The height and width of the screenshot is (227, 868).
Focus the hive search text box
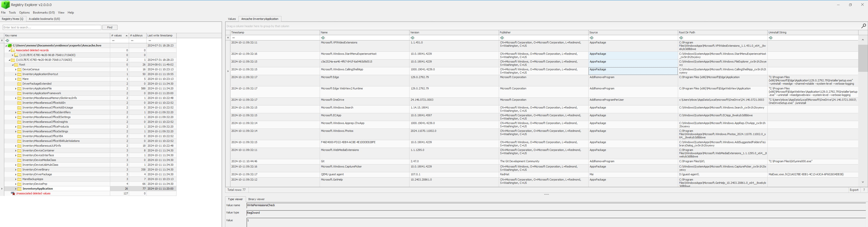coord(52,27)
